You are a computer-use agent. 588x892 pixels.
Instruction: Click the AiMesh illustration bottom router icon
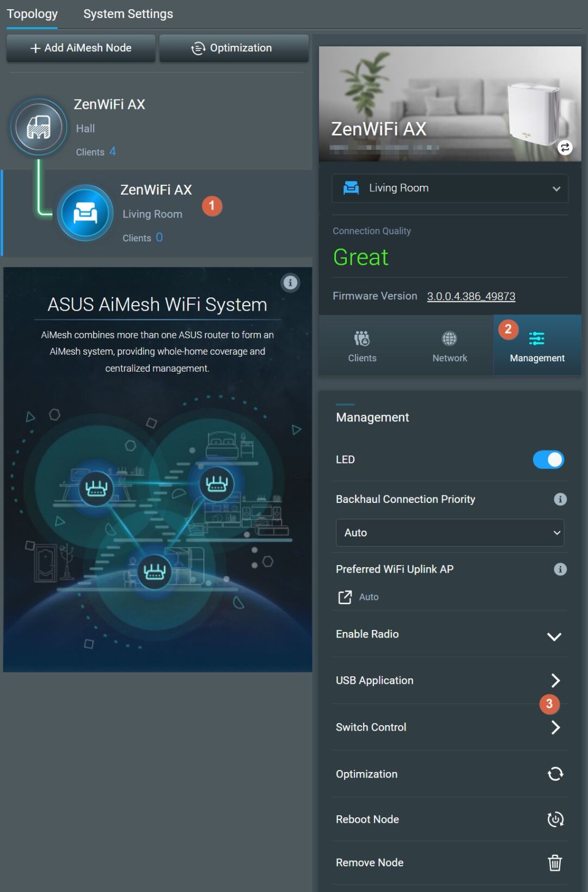click(x=154, y=572)
